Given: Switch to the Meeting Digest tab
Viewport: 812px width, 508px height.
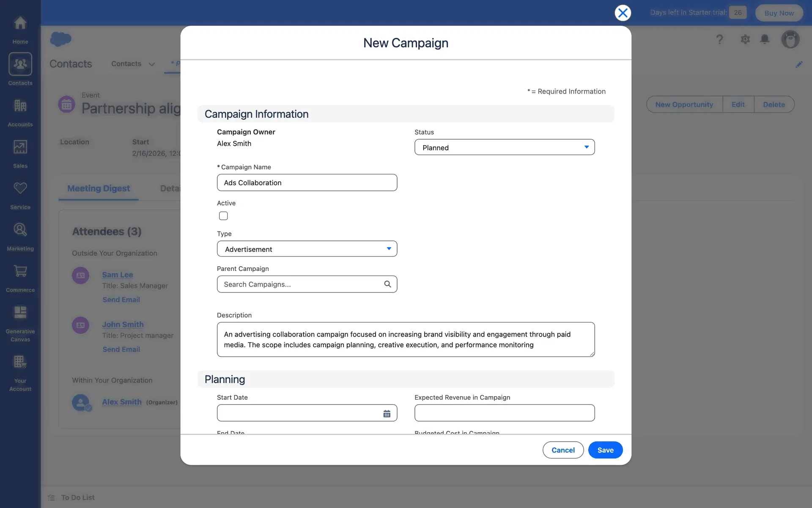Looking at the screenshot, I should [x=99, y=188].
